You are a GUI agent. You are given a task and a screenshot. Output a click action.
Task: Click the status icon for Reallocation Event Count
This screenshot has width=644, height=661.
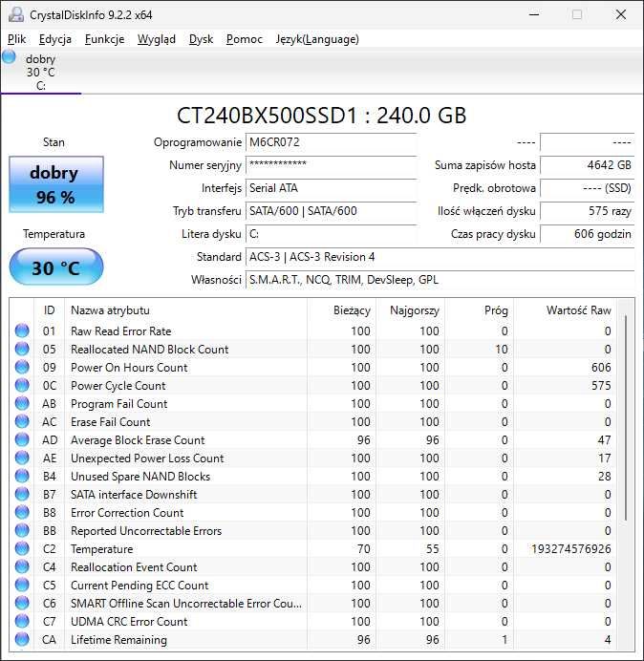[x=22, y=566]
